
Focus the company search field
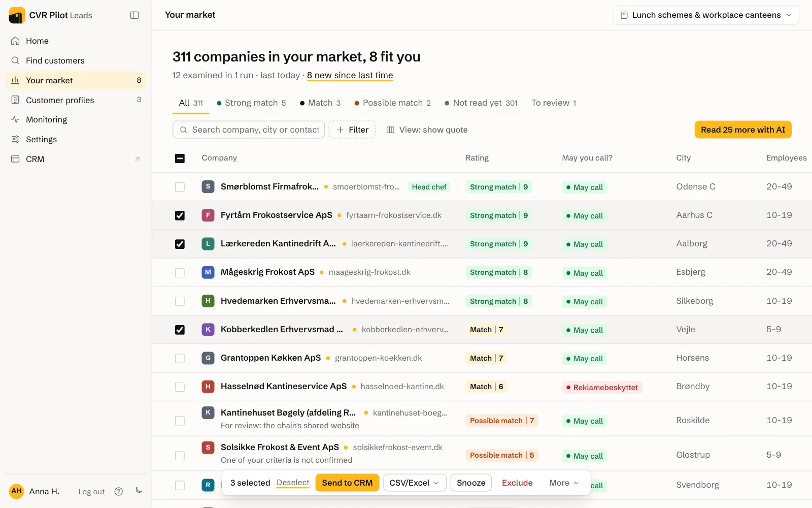[249, 130]
